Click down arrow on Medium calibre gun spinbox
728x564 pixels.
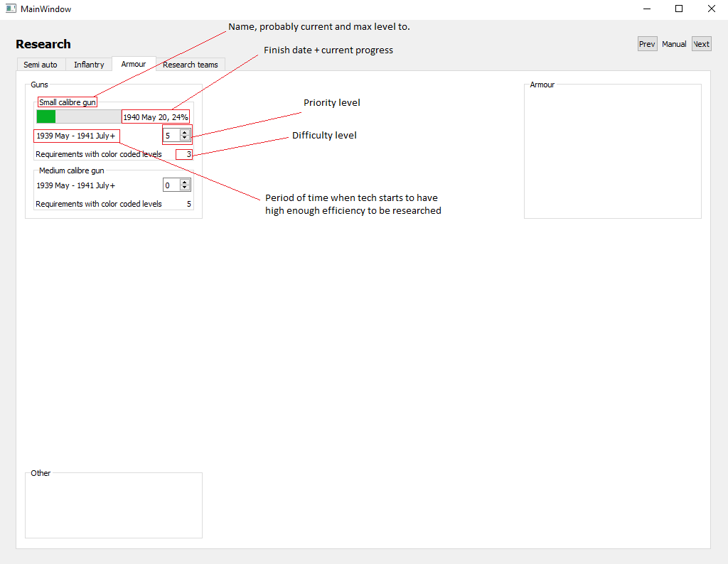(185, 188)
